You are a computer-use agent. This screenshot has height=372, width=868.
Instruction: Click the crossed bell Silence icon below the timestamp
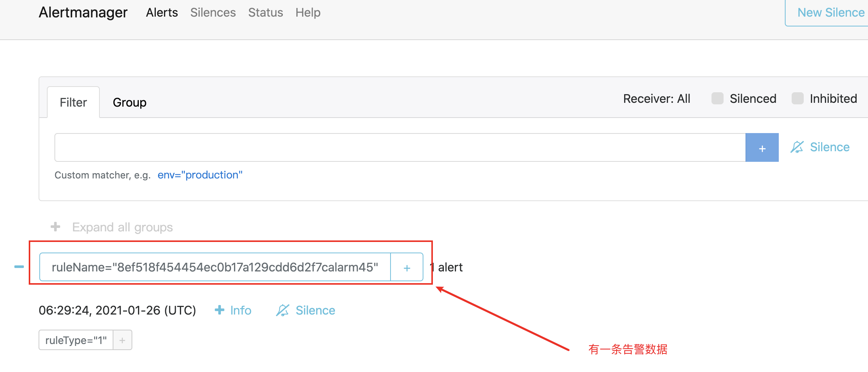(x=283, y=310)
